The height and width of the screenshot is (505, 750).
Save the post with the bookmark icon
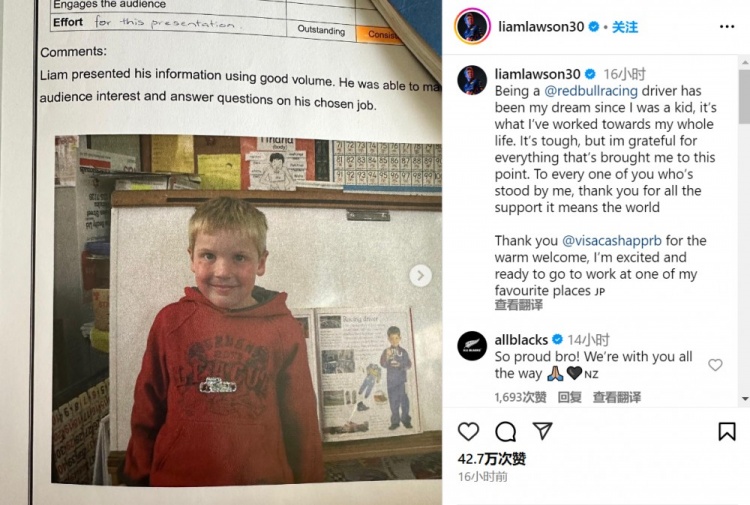point(727,431)
